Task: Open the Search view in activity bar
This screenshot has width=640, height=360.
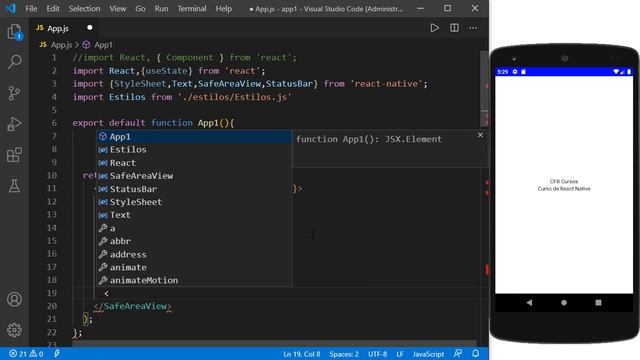Action: click(x=14, y=62)
